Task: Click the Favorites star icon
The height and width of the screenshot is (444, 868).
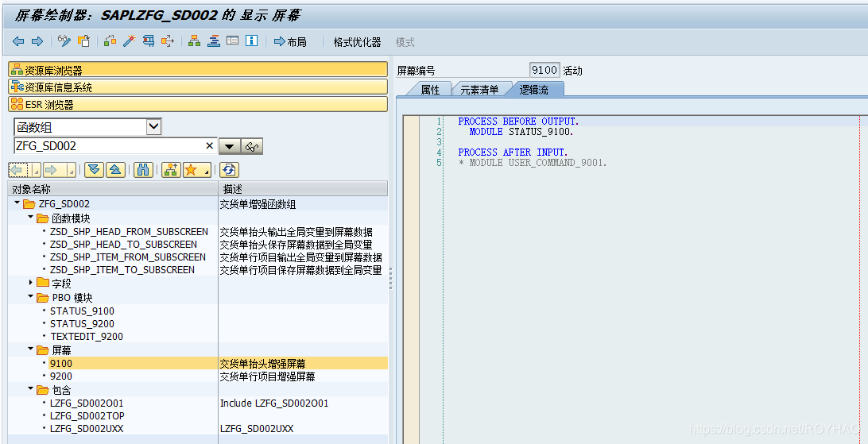Action: [191, 170]
